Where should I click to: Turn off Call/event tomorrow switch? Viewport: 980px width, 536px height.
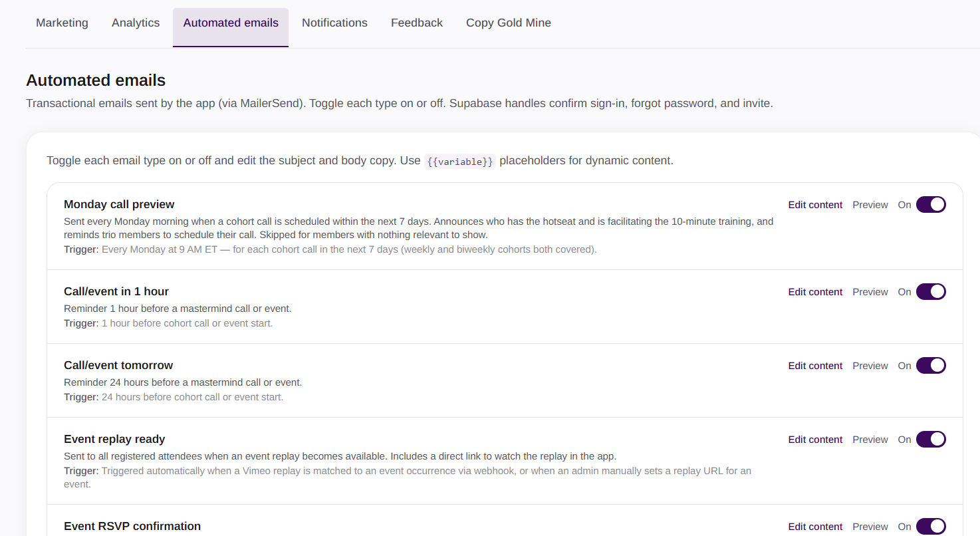coord(931,366)
